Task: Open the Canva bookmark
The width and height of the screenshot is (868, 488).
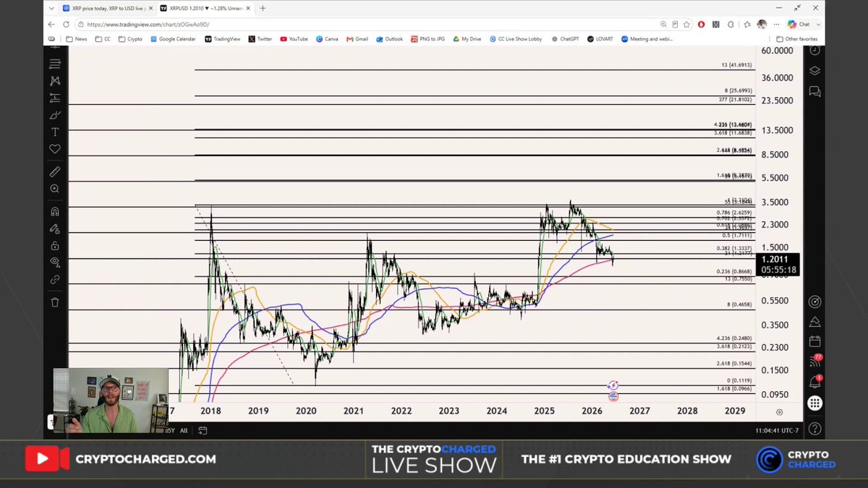Action: coord(327,39)
